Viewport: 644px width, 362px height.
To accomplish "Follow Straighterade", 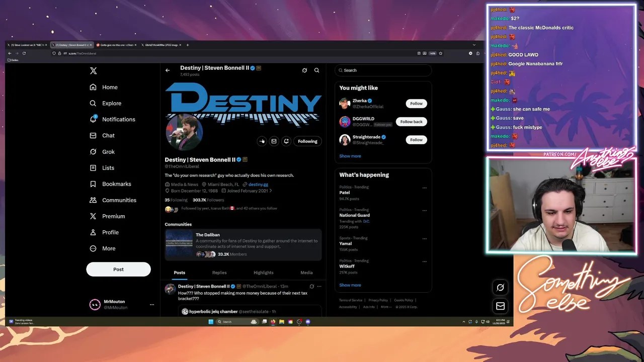I will [416, 140].
